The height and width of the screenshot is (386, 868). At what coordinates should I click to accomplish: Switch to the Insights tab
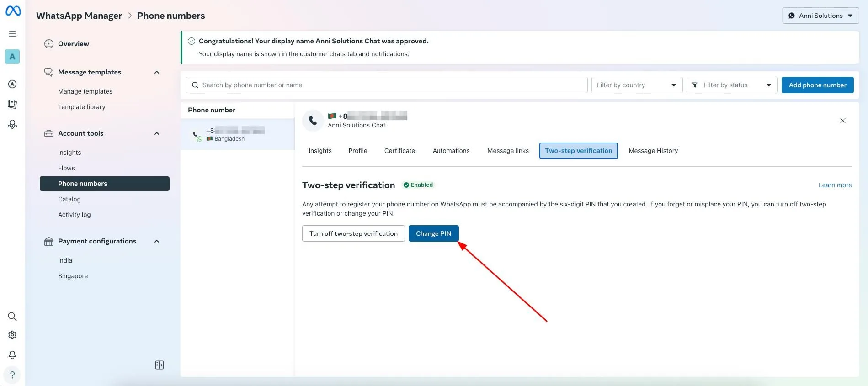coord(320,151)
